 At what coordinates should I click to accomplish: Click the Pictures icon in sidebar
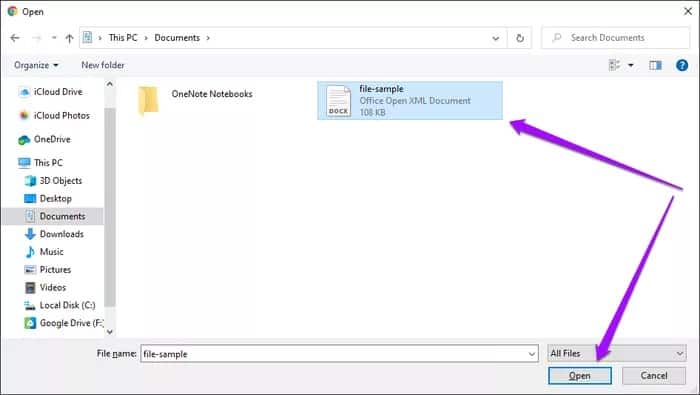click(x=30, y=270)
